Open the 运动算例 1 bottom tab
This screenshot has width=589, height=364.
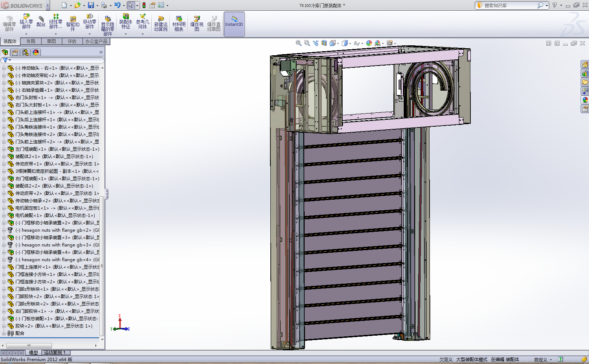[55, 353]
